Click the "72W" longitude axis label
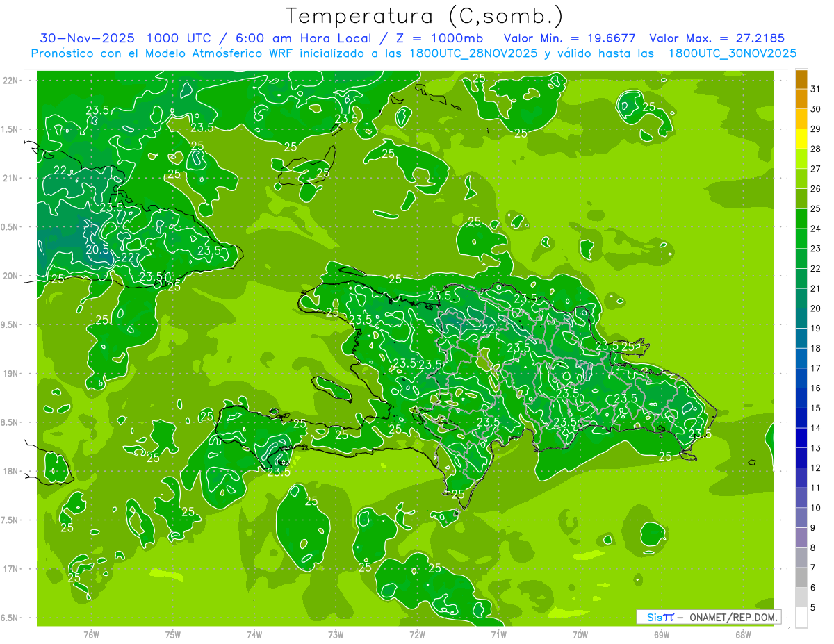Screen dimensions: 834x644 [x=417, y=635]
